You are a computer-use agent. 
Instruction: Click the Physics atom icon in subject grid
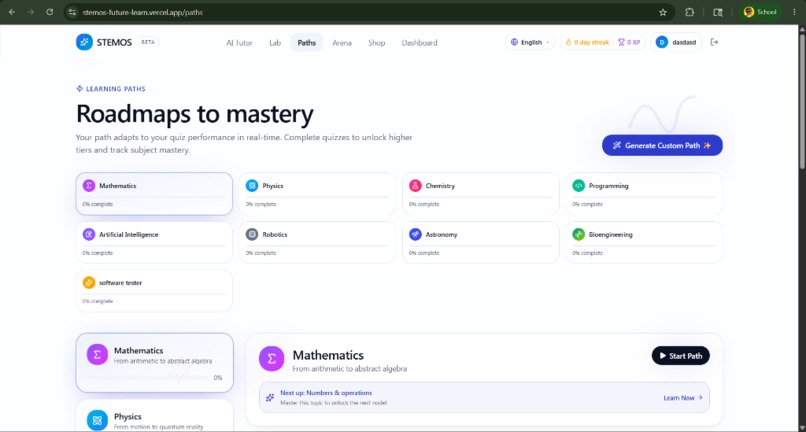point(252,186)
